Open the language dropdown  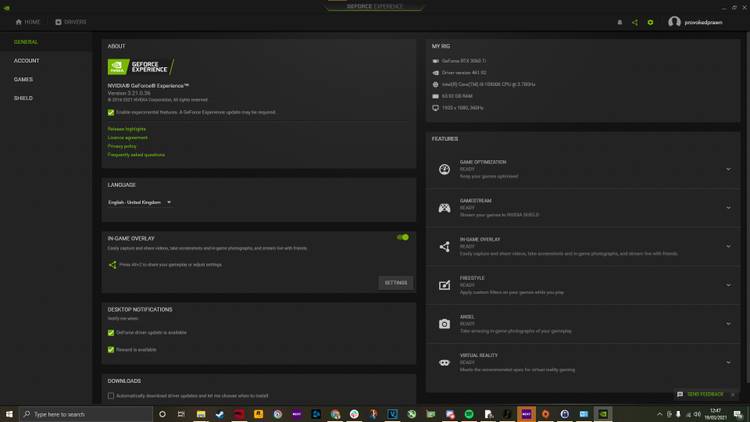(x=140, y=202)
